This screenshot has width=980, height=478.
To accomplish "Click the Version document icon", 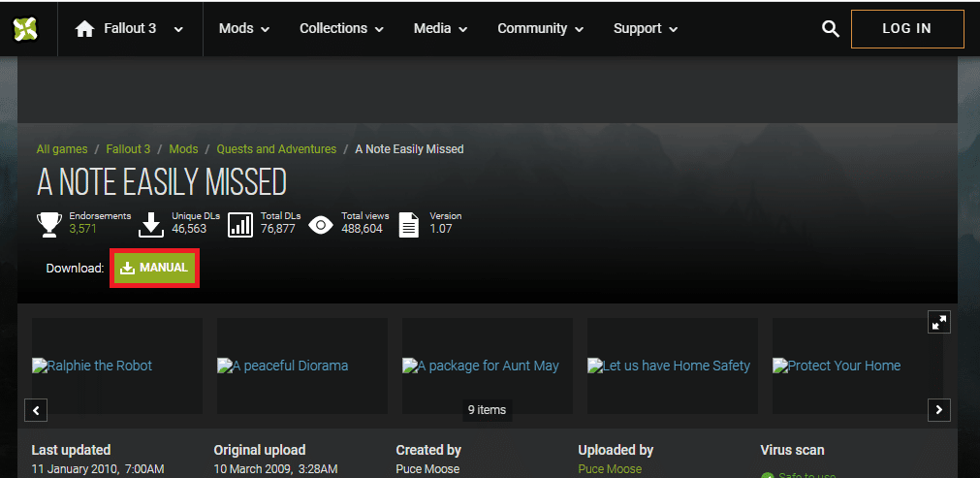I will 409,225.
